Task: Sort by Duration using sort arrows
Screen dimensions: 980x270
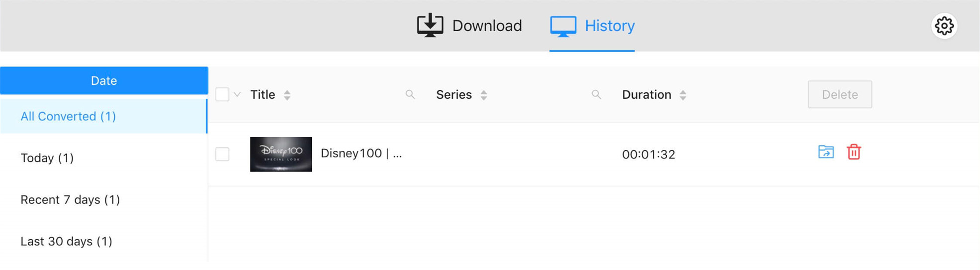Action: (x=683, y=95)
